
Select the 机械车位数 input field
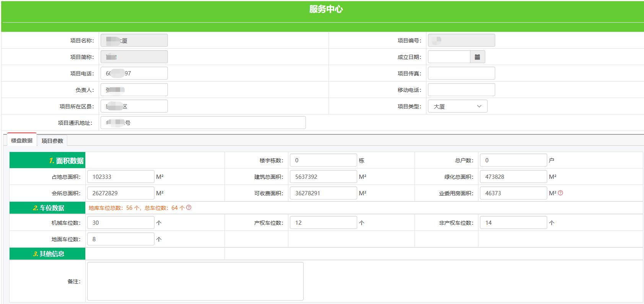tap(120, 223)
